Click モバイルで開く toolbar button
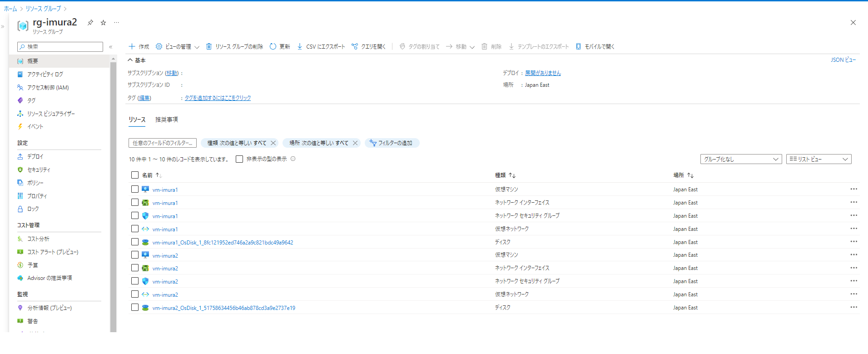Viewport: 868px width, 354px height. [x=595, y=46]
